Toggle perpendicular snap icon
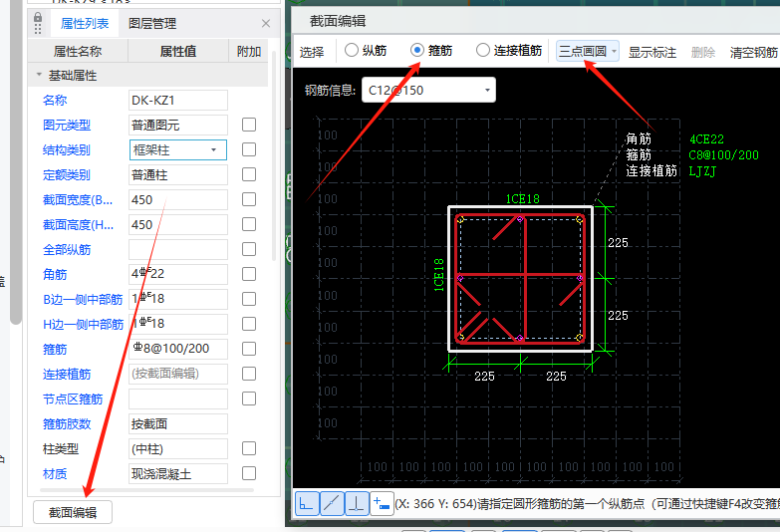This screenshot has width=780, height=532. point(357,504)
